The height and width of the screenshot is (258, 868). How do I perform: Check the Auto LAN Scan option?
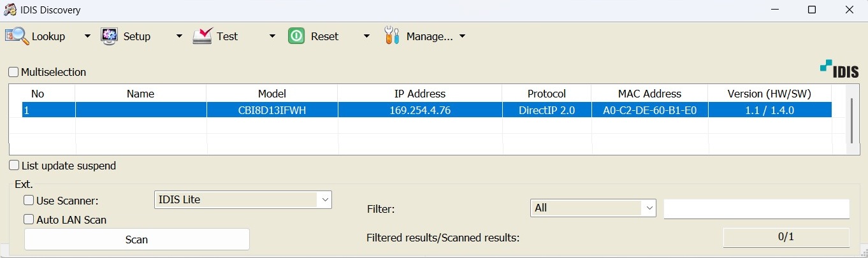tap(29, 220)
